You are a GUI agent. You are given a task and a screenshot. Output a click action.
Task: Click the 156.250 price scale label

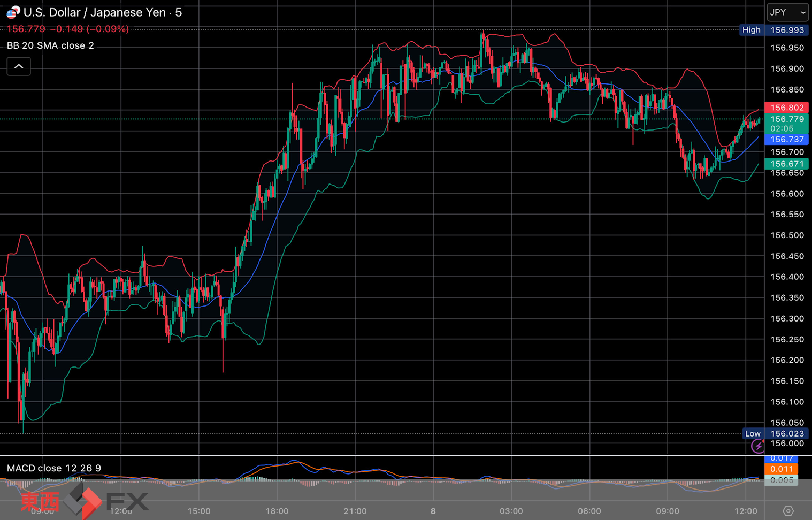coord(787,339)
